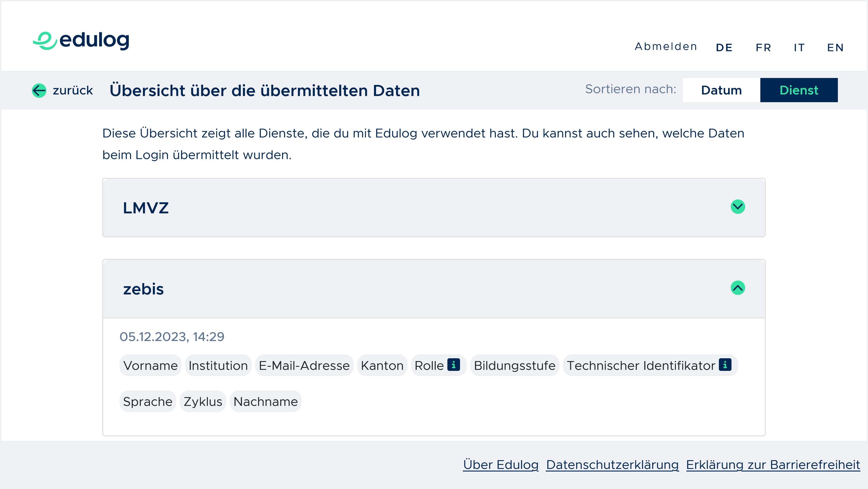Click the zebis header title

tap(143, 289)
